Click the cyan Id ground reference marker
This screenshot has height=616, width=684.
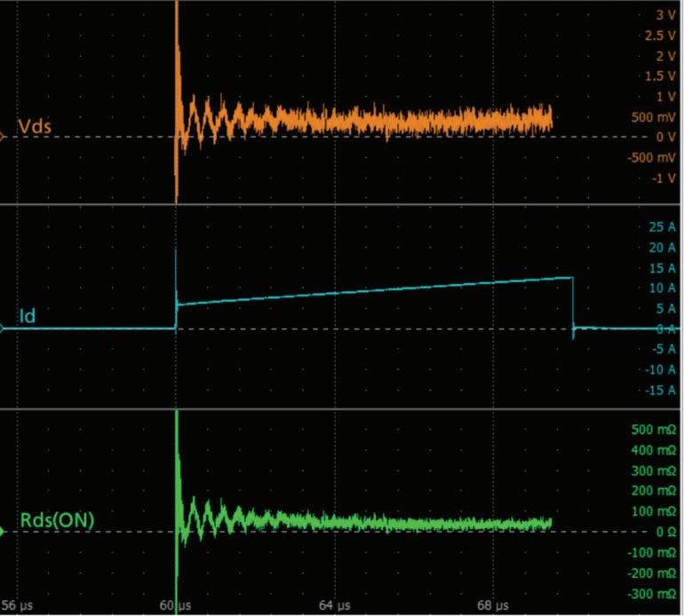(3, 328)
